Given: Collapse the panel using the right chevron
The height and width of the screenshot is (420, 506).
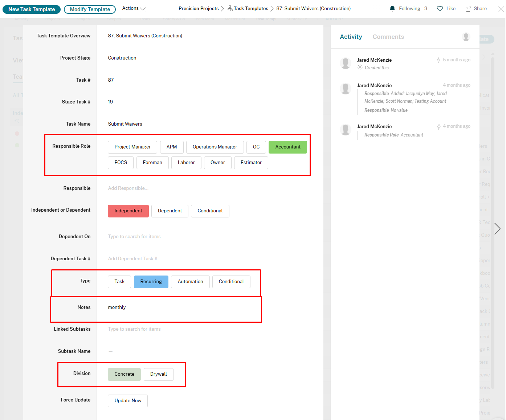Looking at the screenshot, I should [497, 229].
